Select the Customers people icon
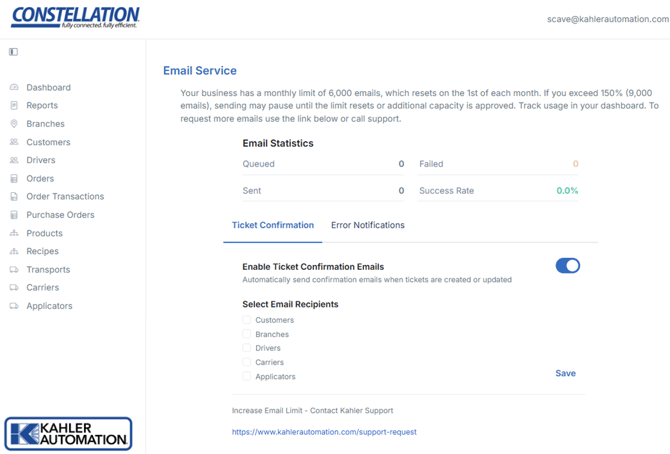 [14, 142]
